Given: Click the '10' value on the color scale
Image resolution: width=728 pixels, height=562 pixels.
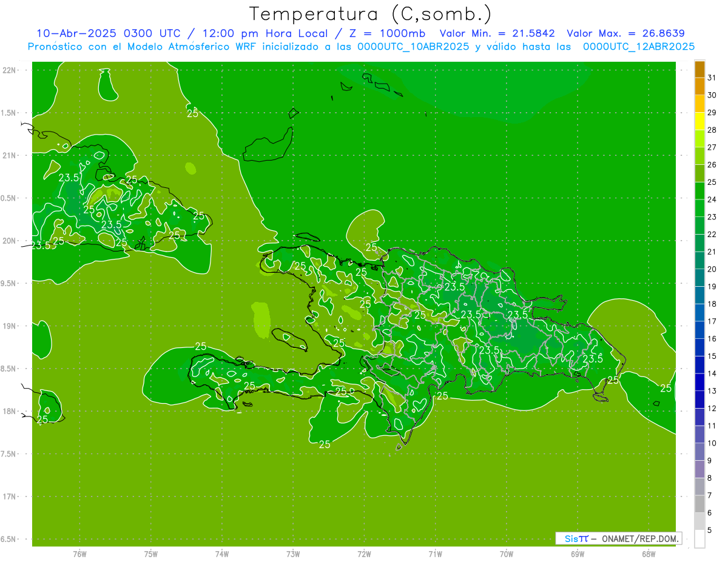Looking at the screenshot, I should click(712, 443).
